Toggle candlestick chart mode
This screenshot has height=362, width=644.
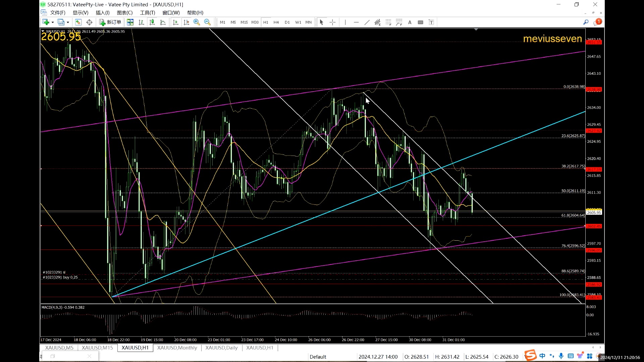152,22
